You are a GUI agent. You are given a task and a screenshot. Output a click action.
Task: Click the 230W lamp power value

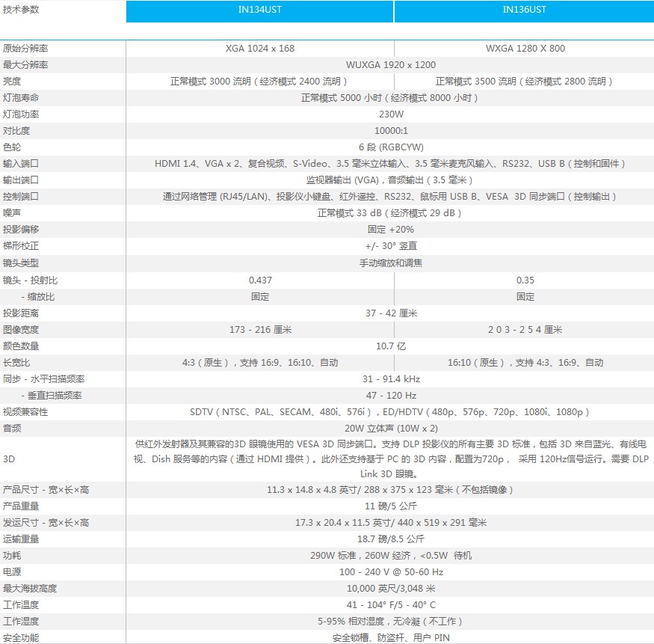[391, 114]
